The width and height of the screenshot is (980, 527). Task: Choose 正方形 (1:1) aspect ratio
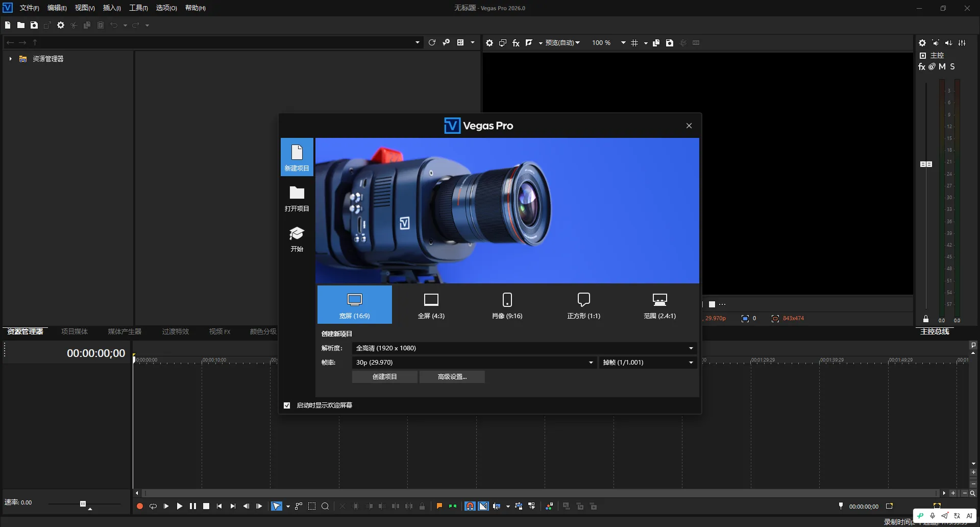[584, 304]
